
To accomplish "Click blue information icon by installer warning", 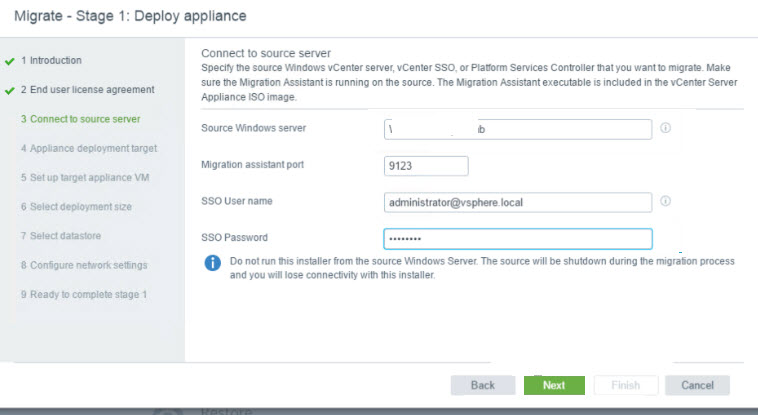I will (x=212, y=263).
